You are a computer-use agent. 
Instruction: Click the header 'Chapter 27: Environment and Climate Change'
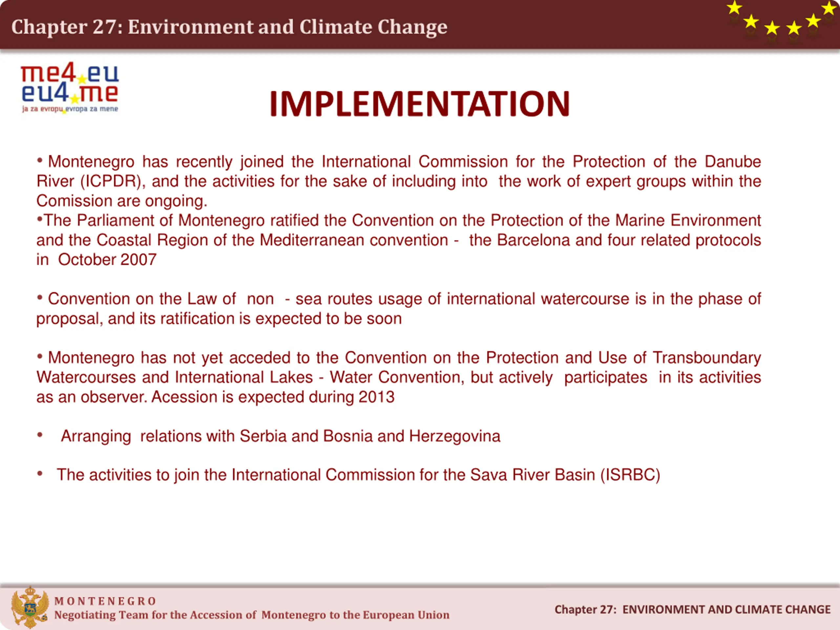click(x=229, y=27)
